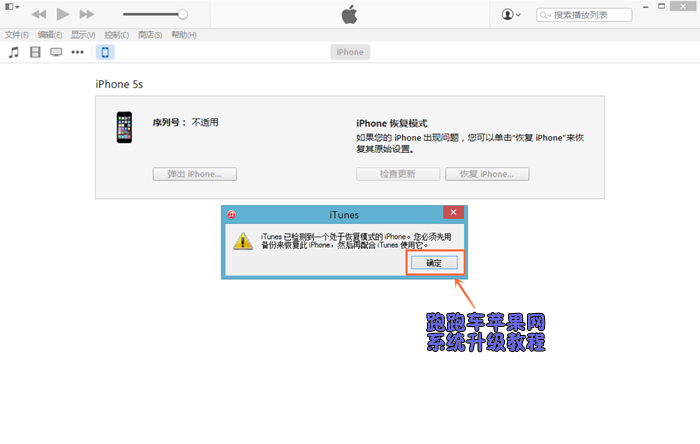700x444 pixels.
Task: Click the iPhone 5s heading text
Action: coord(119,84)
